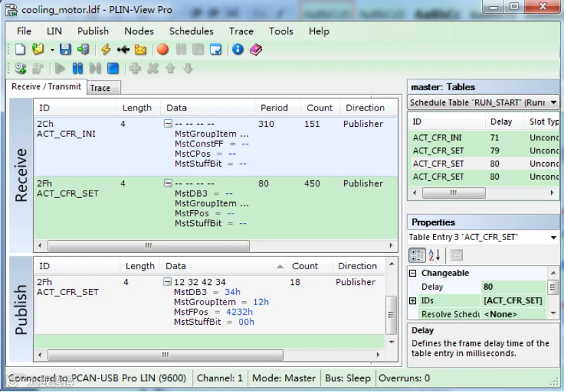Expand the IDs property row
564x392 pixels.
pos(413,300)
